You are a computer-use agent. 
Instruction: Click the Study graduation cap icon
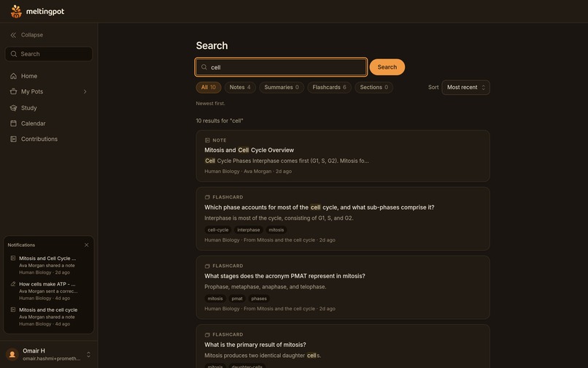[x=14, y=108]
